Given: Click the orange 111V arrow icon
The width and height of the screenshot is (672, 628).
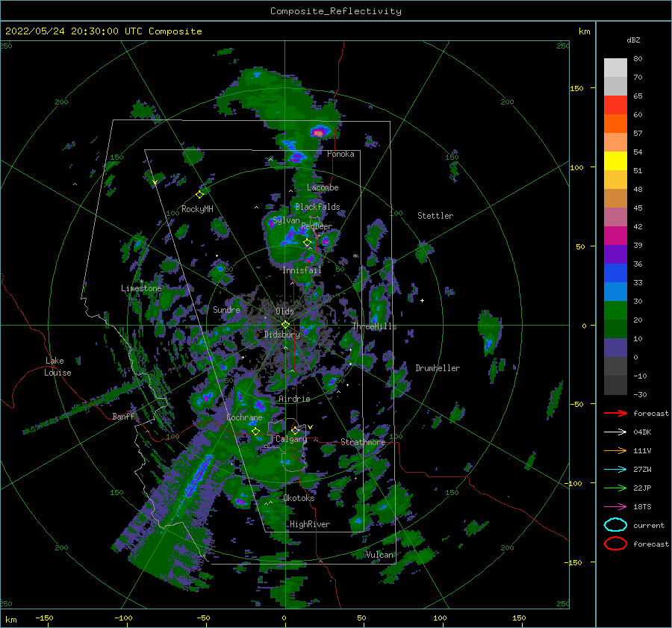Looking at the screenshot, I should 615,450.
